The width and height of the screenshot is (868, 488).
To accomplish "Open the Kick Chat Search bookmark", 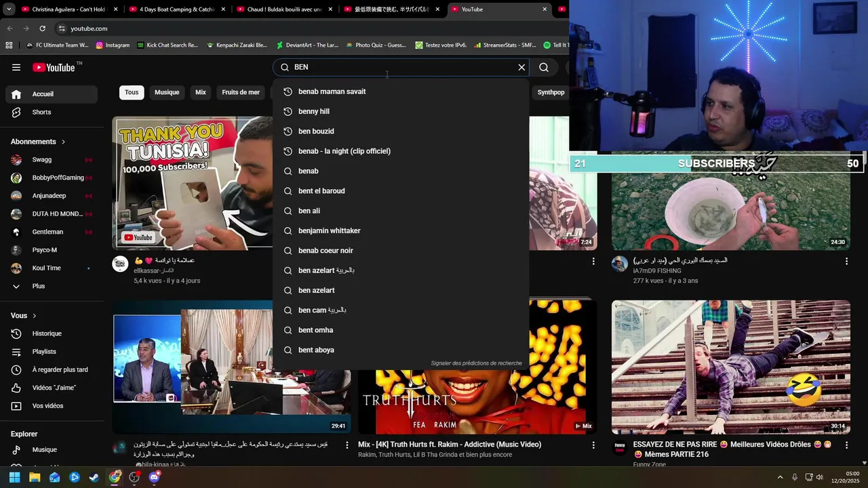I will point(167,45).
